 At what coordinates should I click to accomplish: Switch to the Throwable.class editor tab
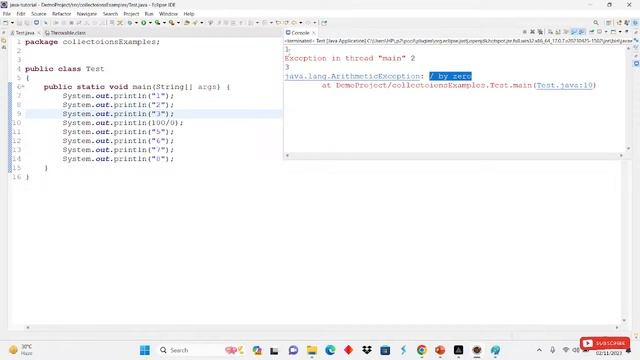click(x=65, y=33)
